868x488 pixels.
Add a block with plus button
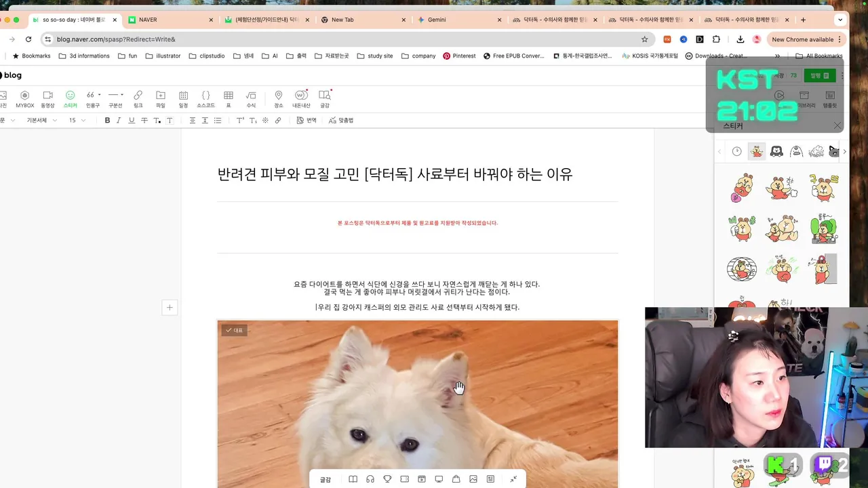tap(170, 308)
